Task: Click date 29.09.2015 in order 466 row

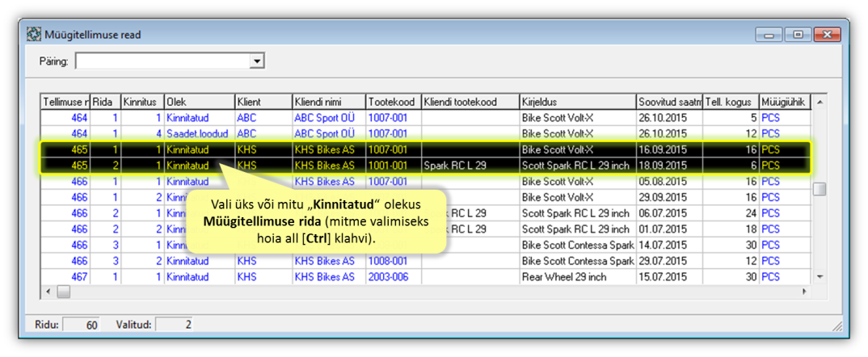Action: pyautogui.click(x=669, y=197)
